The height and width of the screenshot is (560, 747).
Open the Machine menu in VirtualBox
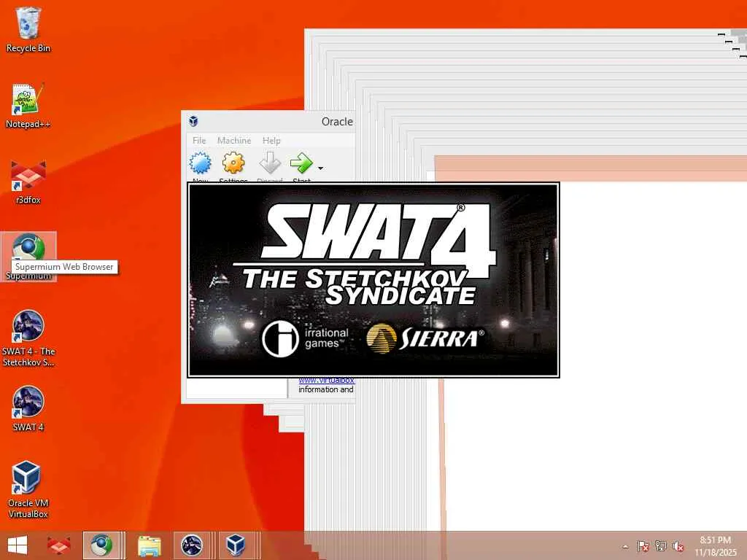234,141
